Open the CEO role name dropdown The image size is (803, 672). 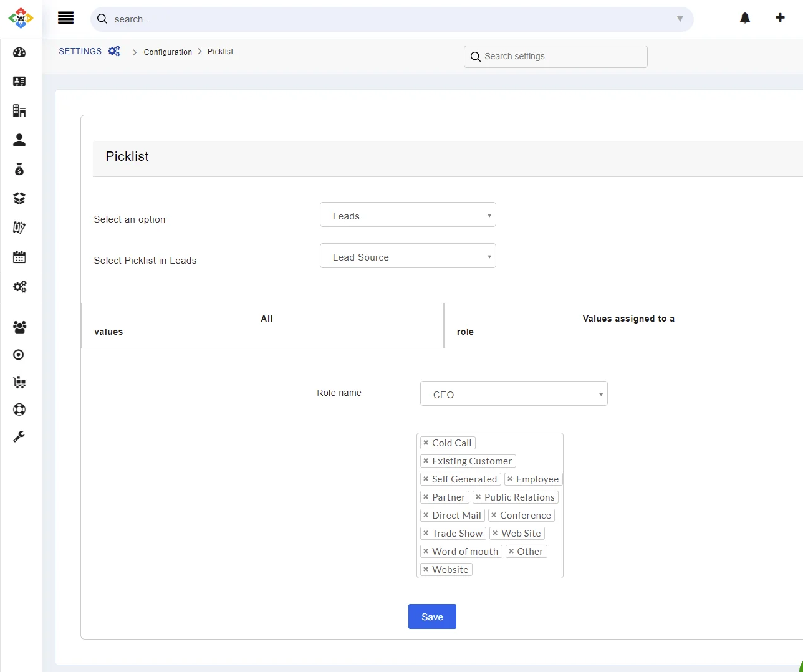coord(513,393)
